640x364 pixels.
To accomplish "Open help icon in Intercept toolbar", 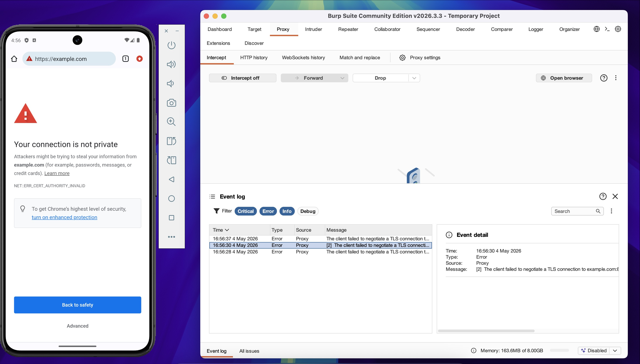I will [604, 78].
